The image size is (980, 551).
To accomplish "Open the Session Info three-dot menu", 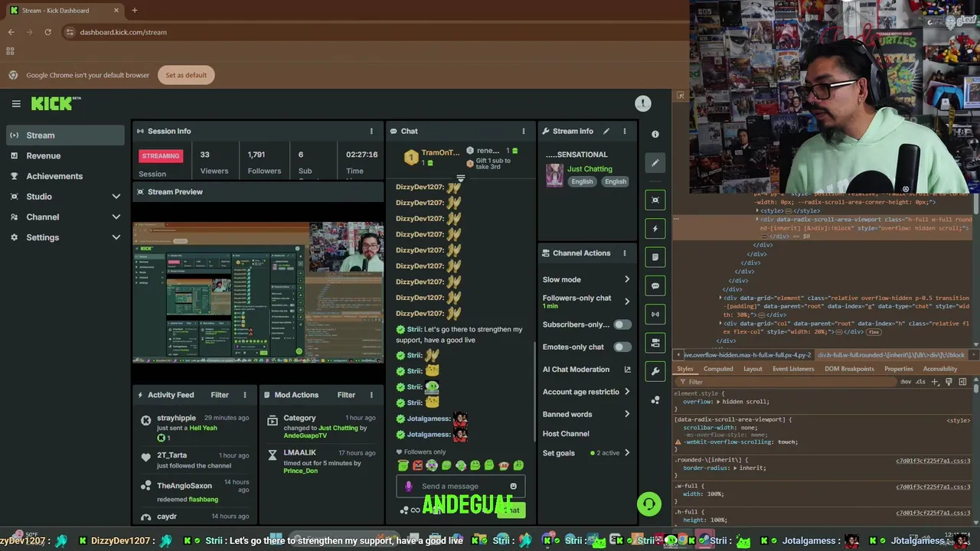I will pyautogui.click(x=371, y=131).
